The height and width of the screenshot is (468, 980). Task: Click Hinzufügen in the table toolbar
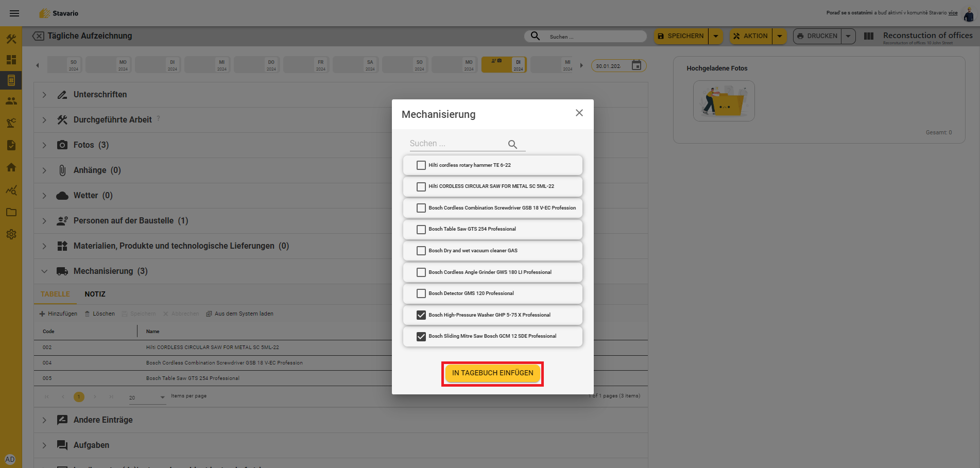(58, 314)
